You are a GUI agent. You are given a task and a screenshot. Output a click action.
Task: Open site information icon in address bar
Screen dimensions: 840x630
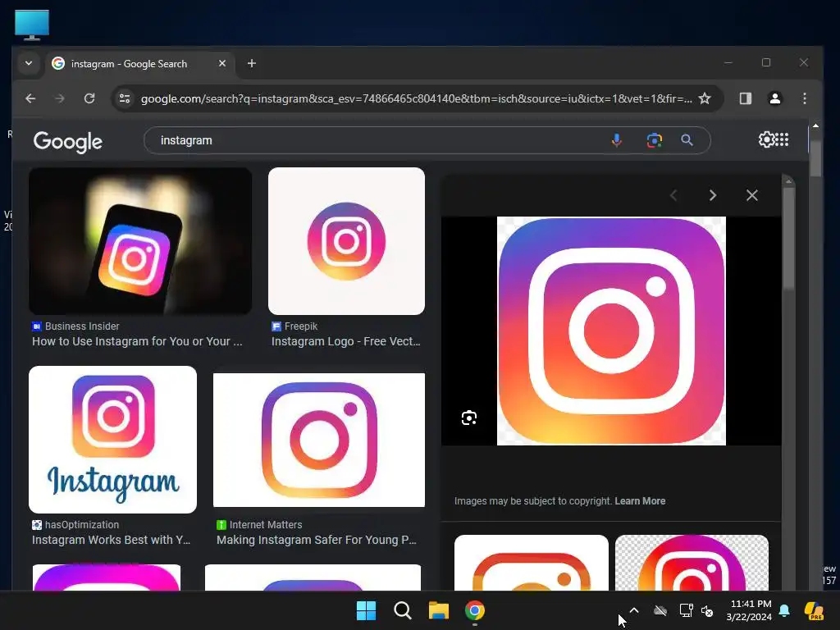(125, 98)
